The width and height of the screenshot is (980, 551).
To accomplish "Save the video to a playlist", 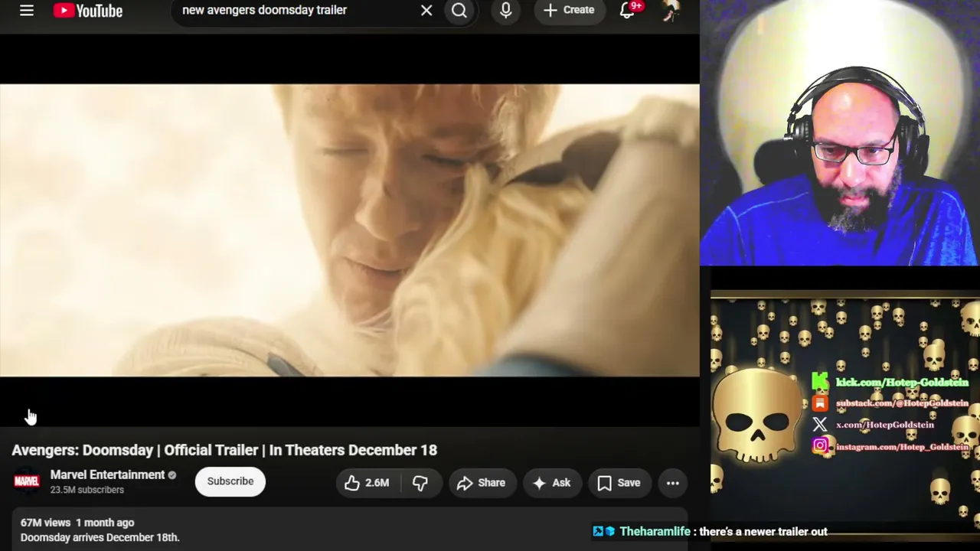I will pos(619,483).
